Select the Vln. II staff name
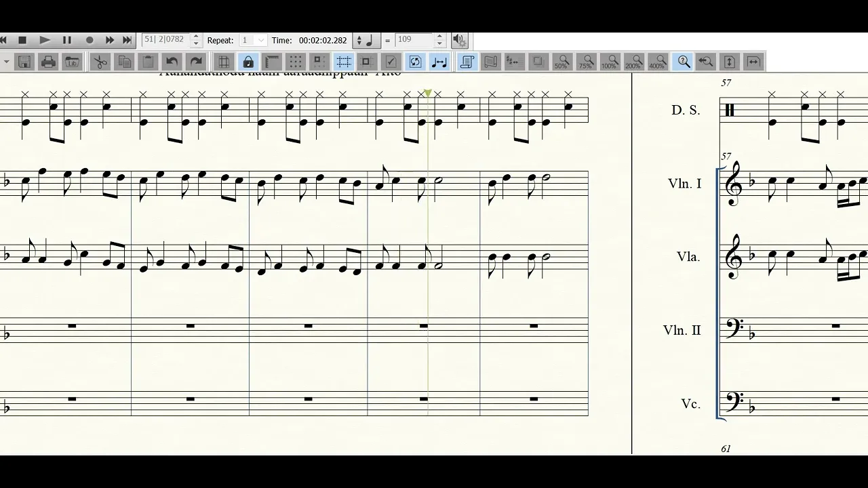This screenshot has height=488, width=868. coord(682,330)
